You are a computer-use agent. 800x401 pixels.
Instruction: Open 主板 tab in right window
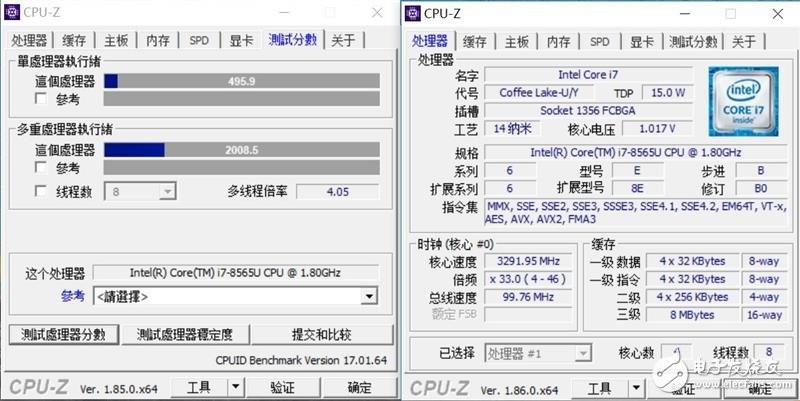click(516, 42)
